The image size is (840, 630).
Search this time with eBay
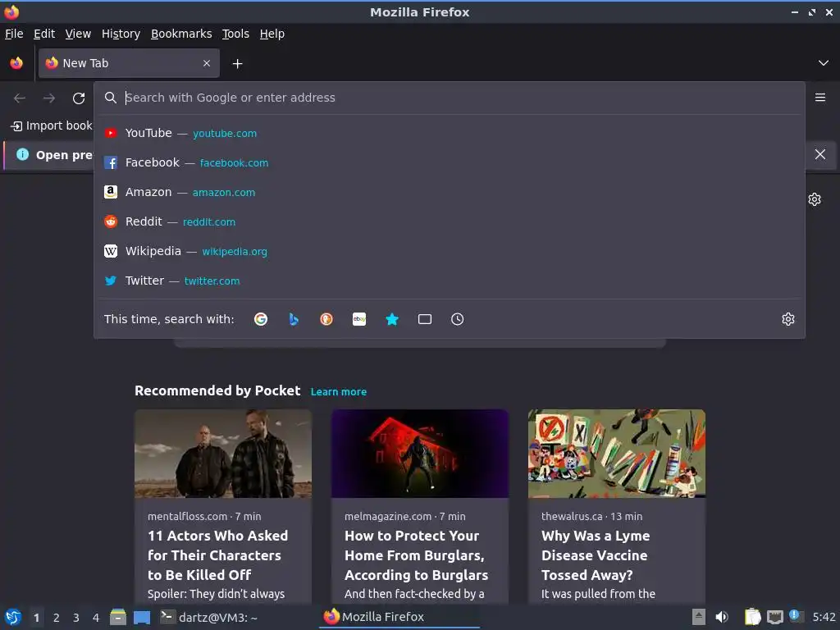359,319
